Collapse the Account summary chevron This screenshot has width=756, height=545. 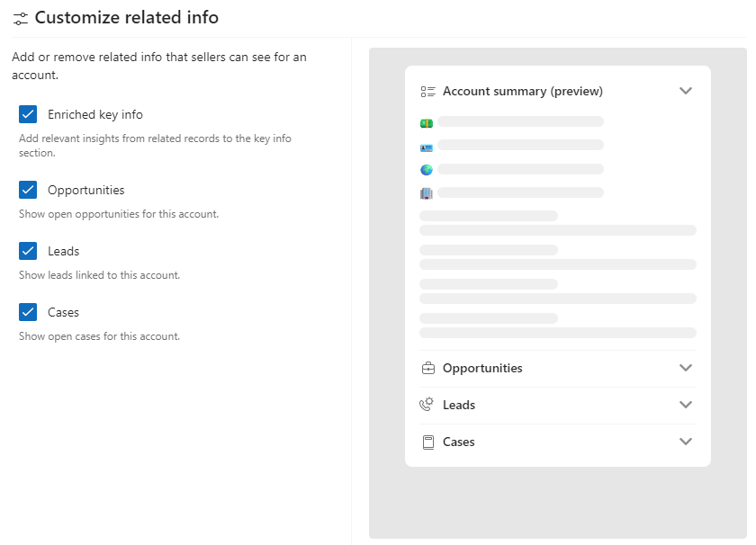686,91
